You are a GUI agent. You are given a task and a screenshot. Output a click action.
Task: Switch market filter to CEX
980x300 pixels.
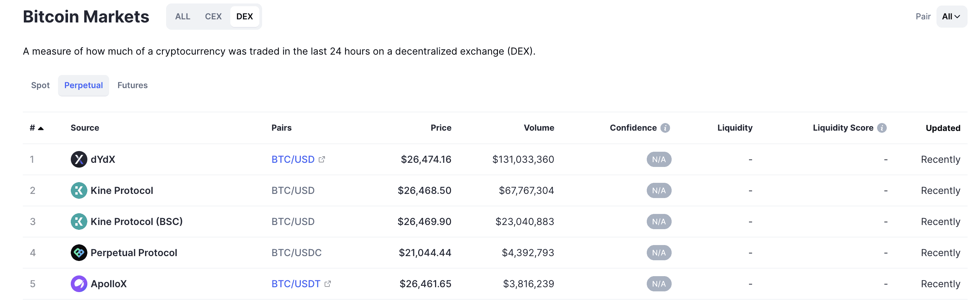[x=213, y=16]
